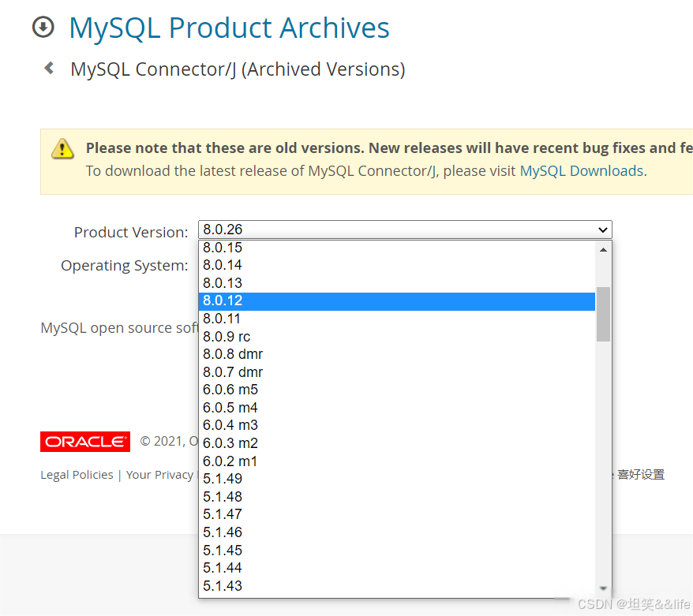
Task: Select version 6.0.5 m4
Action: coord(397,408)
